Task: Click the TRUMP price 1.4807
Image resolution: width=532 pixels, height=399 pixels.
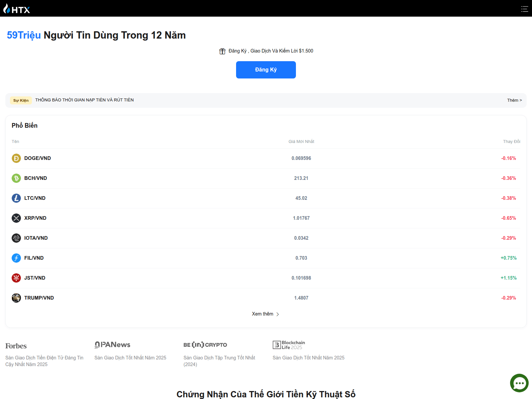Action: (x=301, y=298)
